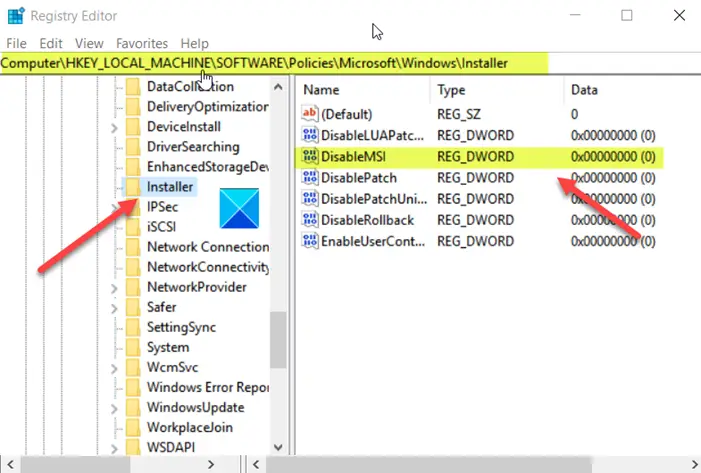Select the SettingSync key in tree
The height and width of the screenshot is (473, 701).
coord(181,327)
